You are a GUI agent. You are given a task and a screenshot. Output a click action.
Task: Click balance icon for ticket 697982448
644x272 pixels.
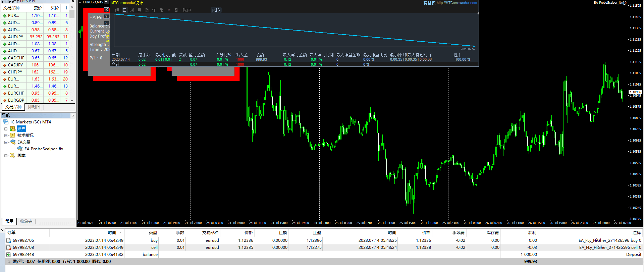click(9, 255)
